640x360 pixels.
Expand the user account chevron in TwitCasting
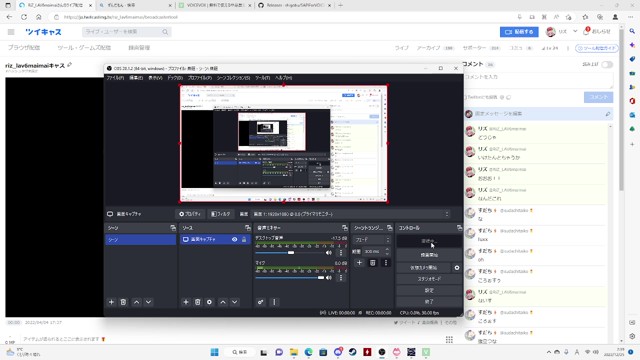click(575, 31)
